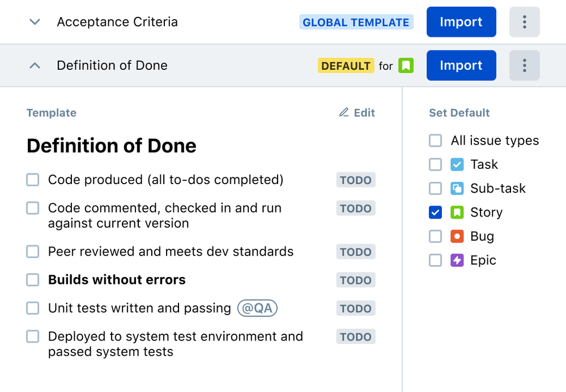Open more options for Definition of Done
The width and height of the screenshot is (566, 392).
pyautogui.click(x=524, y=65)
